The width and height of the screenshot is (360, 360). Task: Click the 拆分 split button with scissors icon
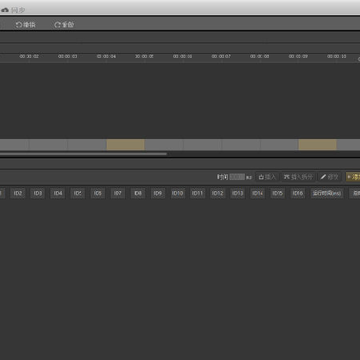tap(298, 177)
